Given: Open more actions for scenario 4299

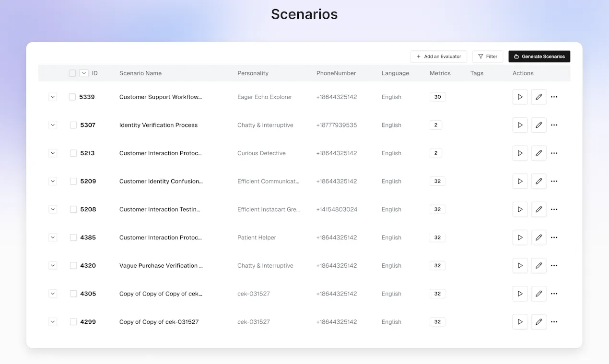Looking at the screenshot, I should click(x=554, y=322).
